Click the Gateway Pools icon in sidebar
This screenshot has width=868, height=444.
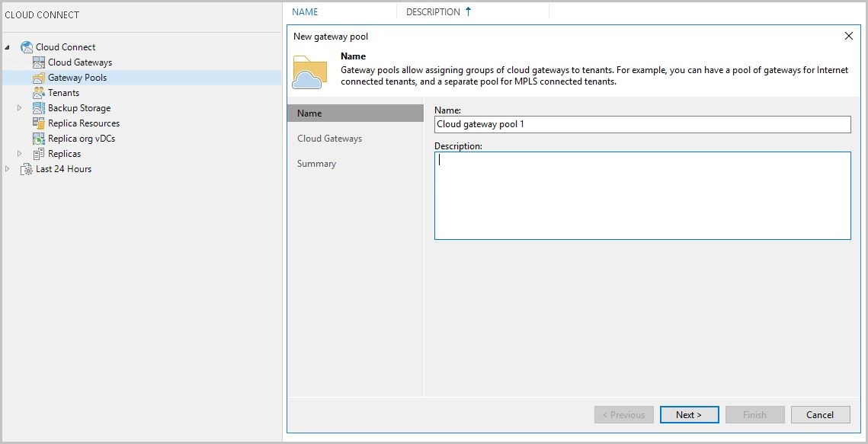[38, 77]
